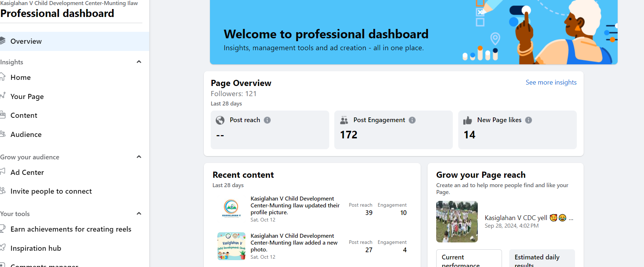The image size is (644, 267).
Task: Open the CDC yell group photo thumbnail
Action: 457,221
